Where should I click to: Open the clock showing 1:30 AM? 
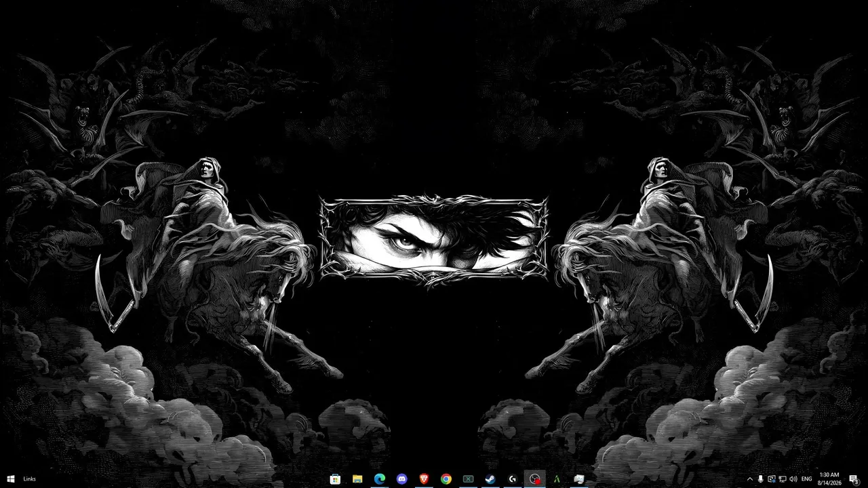tap(829, 479)
